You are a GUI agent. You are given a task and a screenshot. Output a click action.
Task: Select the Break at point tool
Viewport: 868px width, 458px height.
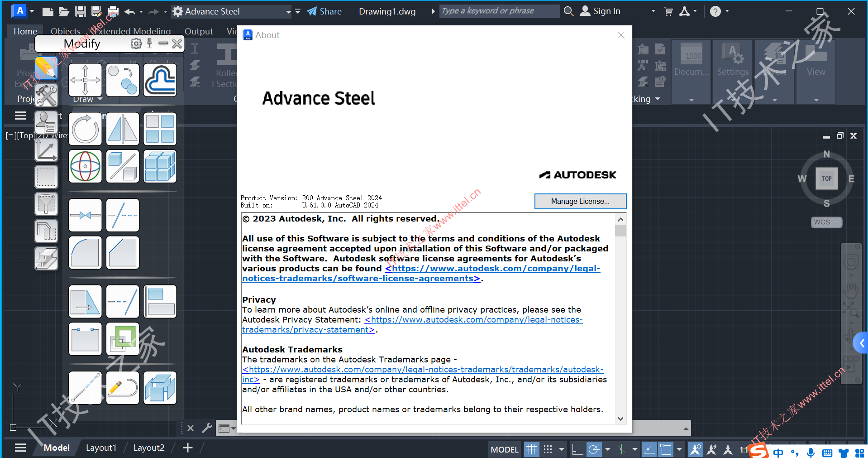pyautogui.click(x=85, y=215)
